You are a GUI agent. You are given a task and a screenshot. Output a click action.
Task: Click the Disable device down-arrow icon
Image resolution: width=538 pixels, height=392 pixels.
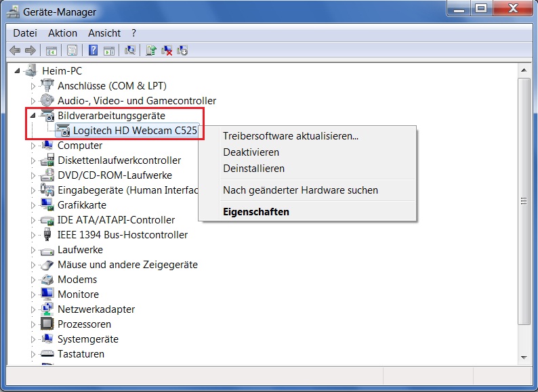tap(182, 51)
